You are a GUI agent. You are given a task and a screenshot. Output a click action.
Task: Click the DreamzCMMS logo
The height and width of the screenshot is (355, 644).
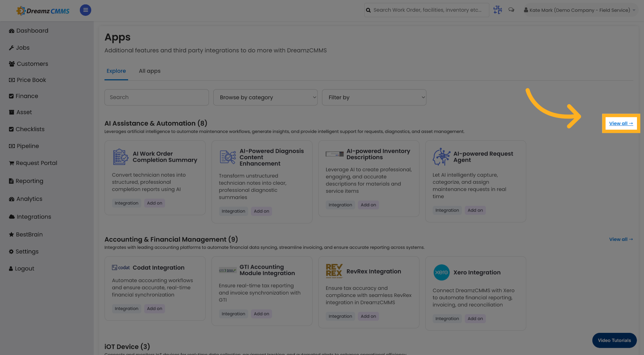pos(43,10)
